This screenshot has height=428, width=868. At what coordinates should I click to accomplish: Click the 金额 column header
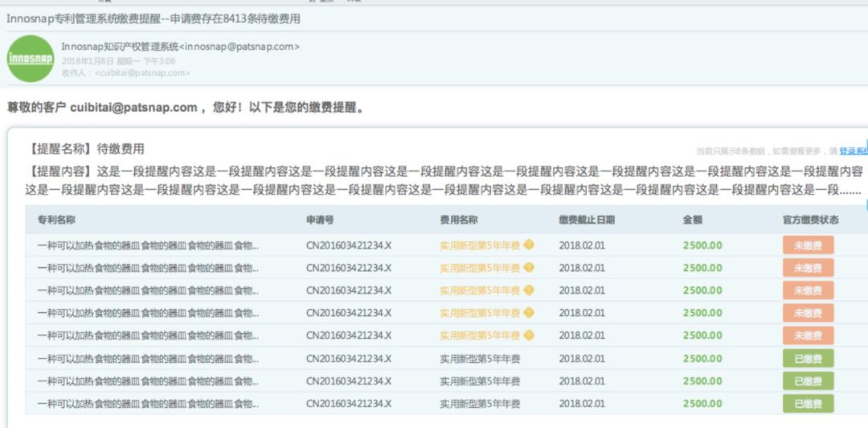tap(693, 220)
